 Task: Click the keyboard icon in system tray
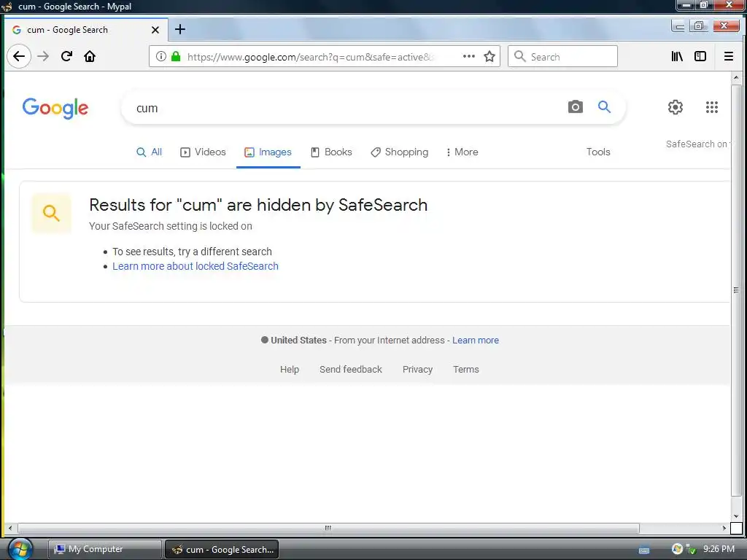pos(643,550)
